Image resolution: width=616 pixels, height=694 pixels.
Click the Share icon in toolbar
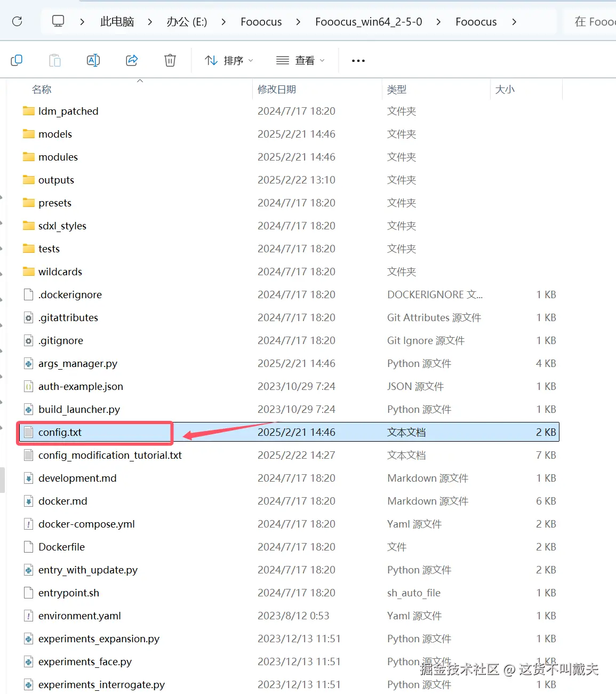tap(132, 60)
